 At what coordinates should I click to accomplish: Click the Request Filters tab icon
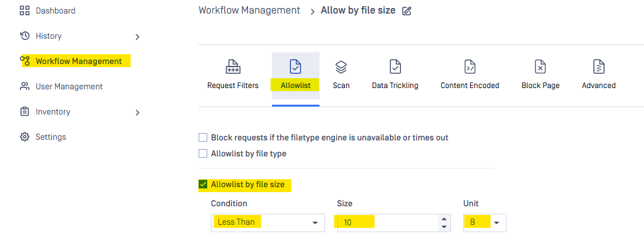pos(233,67)
